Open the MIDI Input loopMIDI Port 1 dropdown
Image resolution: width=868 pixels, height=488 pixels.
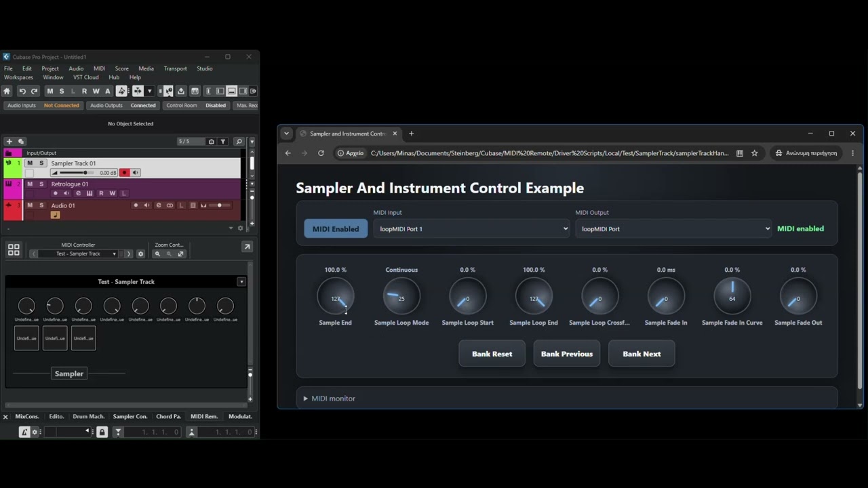click(471, 228)
